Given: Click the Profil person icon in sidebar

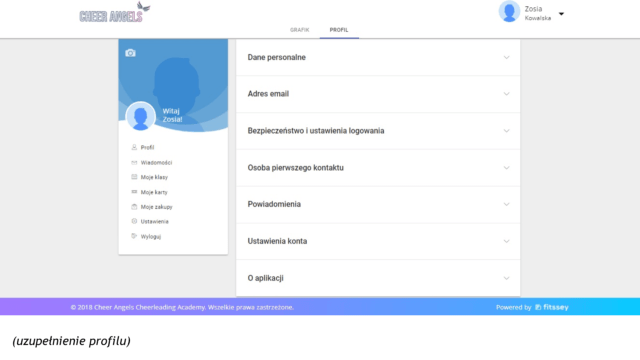Looking at the screenshot, I should tap(134, 147).
